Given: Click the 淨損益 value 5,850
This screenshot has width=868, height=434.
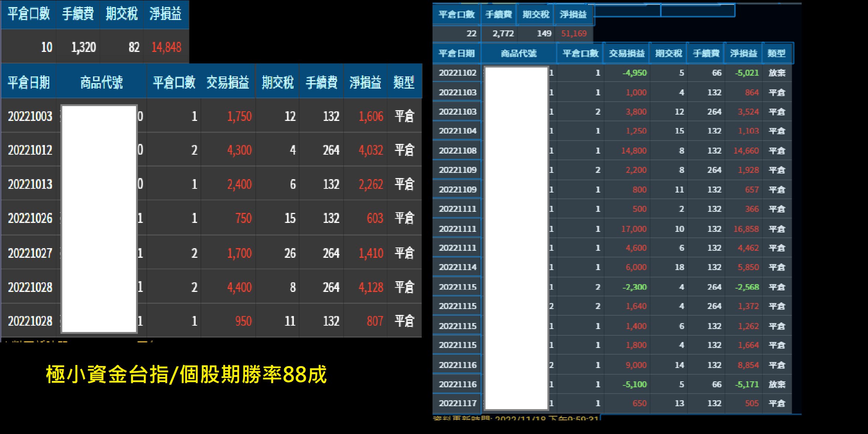Looking at the screenshot, I should coord(748,267).
